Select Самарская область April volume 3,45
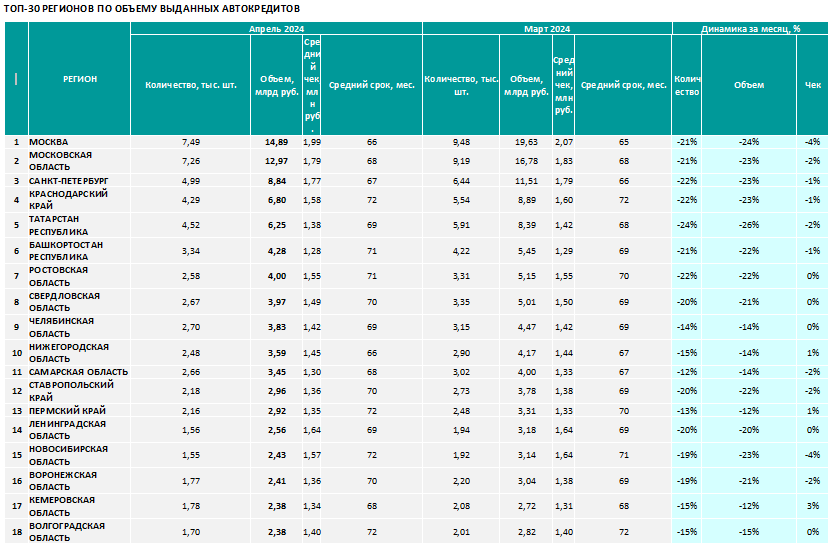 tap(277, 372)
